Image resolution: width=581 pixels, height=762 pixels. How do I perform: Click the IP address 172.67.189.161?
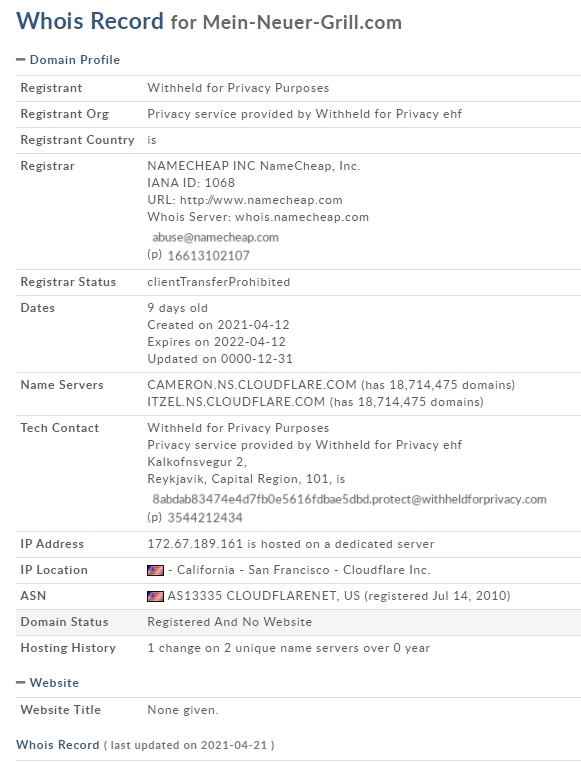pyautogui.click(x=195, y=544)
